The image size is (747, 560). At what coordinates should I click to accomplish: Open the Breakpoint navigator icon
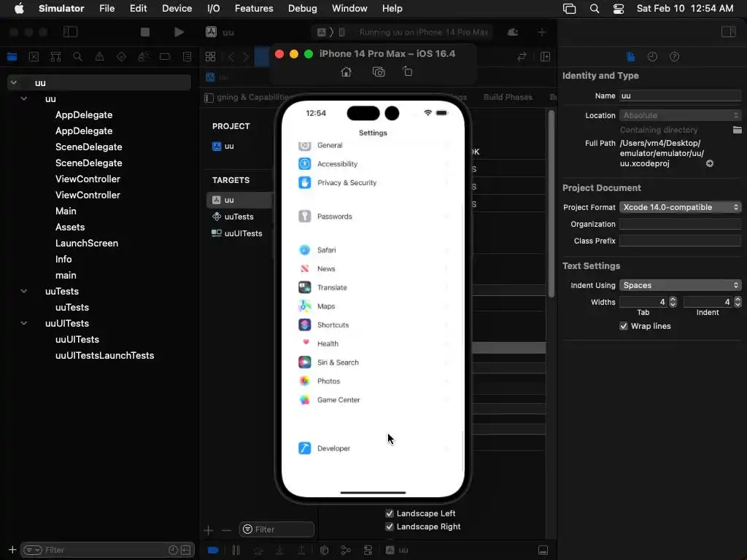coord(165,57)
